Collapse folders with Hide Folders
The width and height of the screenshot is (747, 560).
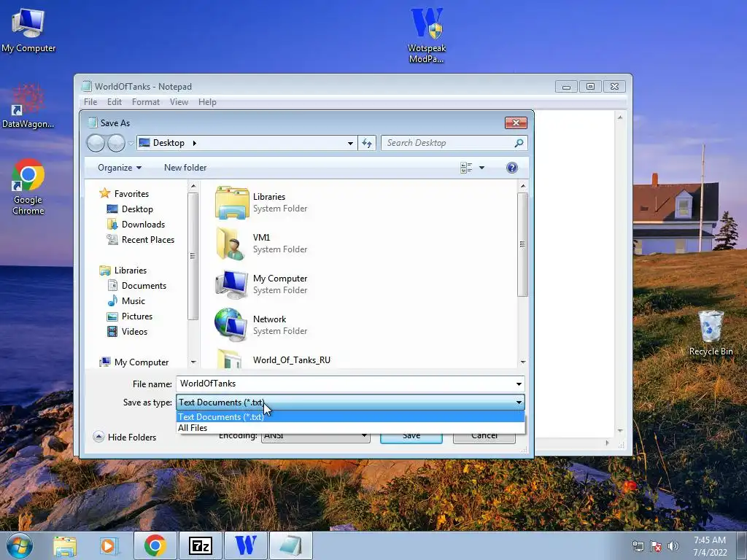(125, 437)
